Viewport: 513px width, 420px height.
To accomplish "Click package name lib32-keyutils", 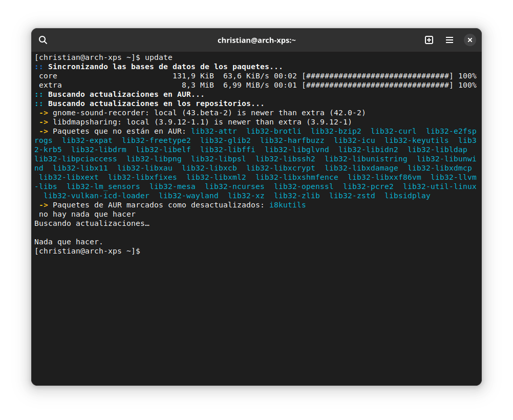I will (x=416, y=140).
